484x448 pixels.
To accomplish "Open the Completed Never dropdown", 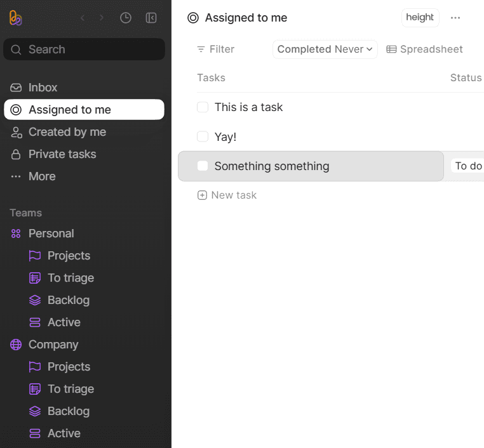I will [x=325, y=49].
